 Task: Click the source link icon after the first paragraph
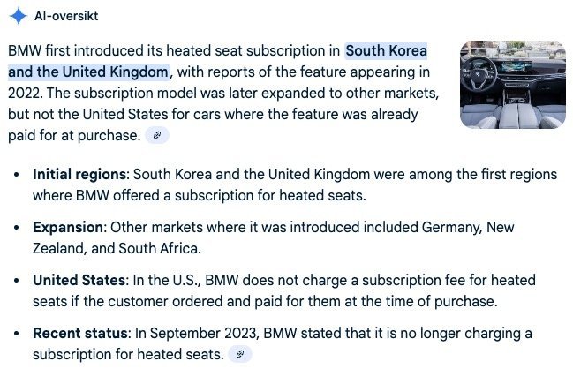(157, 135)
